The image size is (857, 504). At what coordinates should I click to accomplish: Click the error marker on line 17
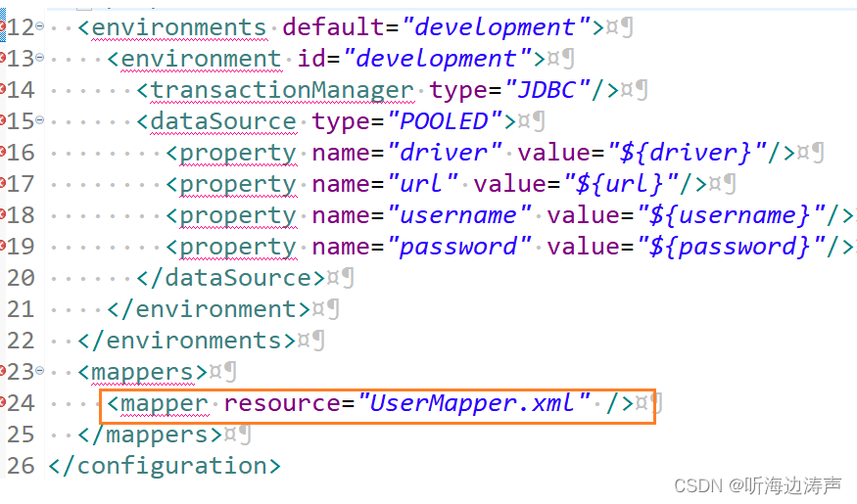click(2, 182)
